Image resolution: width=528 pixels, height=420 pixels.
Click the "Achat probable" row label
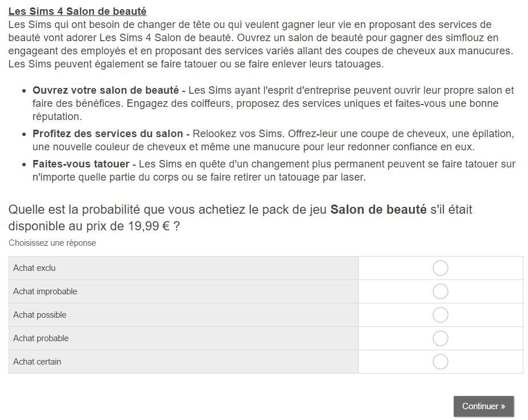point(41,338)
